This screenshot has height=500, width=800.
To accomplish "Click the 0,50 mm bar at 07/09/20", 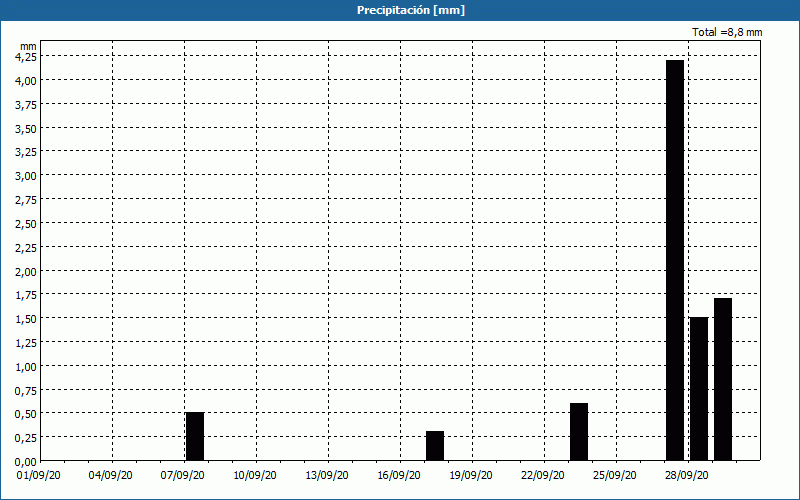I will point(195,436).
